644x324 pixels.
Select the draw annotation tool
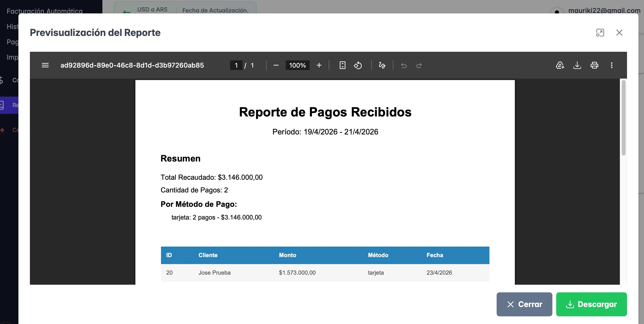tap(382, 65)
